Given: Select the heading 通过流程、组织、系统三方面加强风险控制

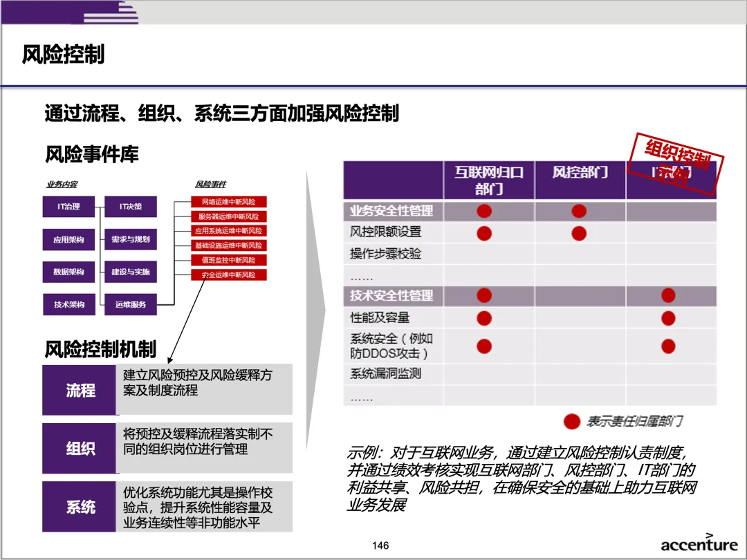Looking at the screenshot, I should coord(221,113).
